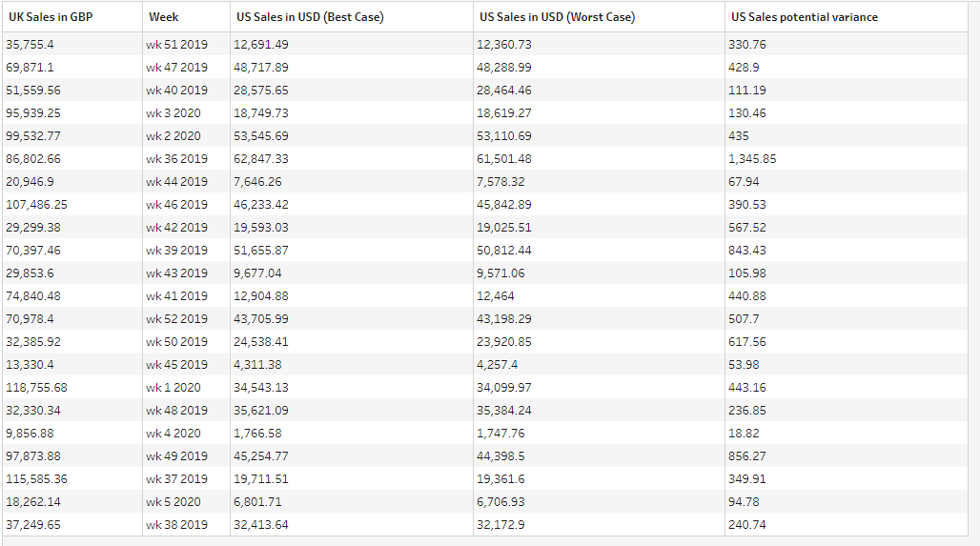Click worst case value 12,464

pos(496,296)
